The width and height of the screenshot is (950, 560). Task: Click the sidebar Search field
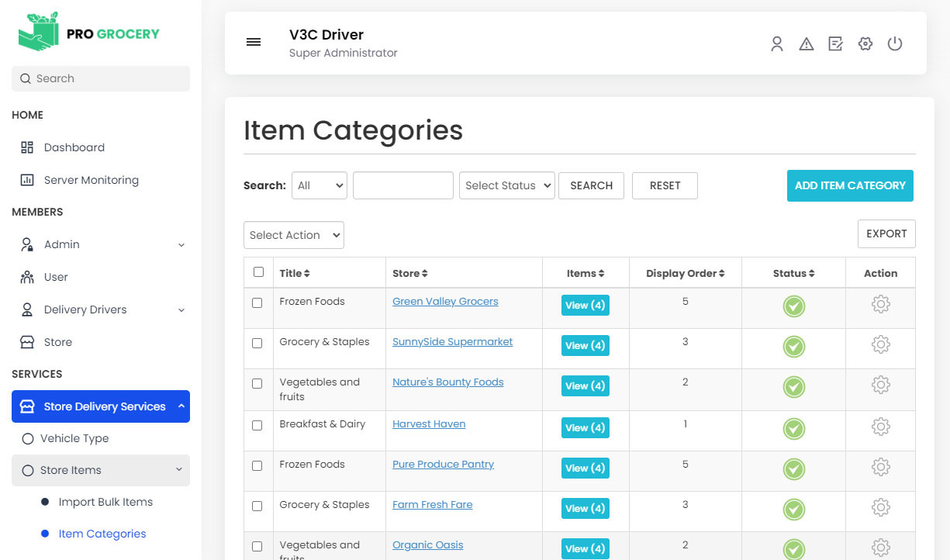(x=101, y=78)
